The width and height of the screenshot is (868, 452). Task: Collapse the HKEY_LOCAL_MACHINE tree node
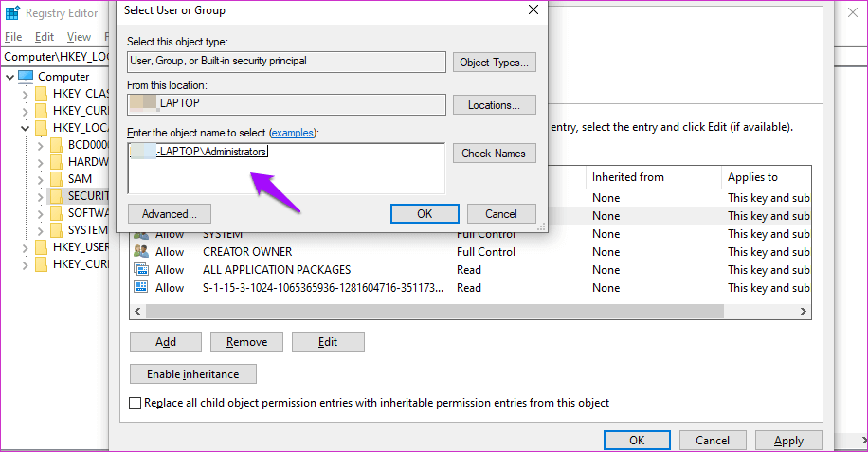25,128
